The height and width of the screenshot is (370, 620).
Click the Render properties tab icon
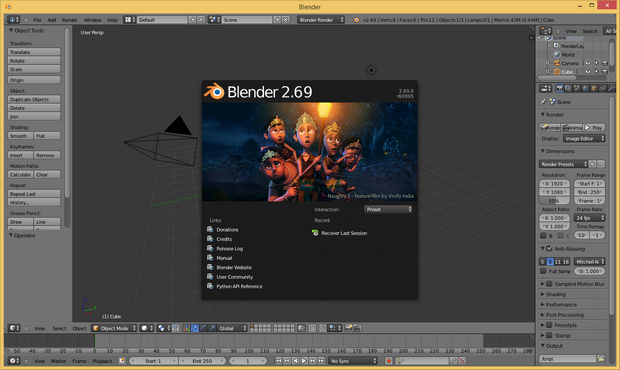pyautogui.click(x=560, y=88)
